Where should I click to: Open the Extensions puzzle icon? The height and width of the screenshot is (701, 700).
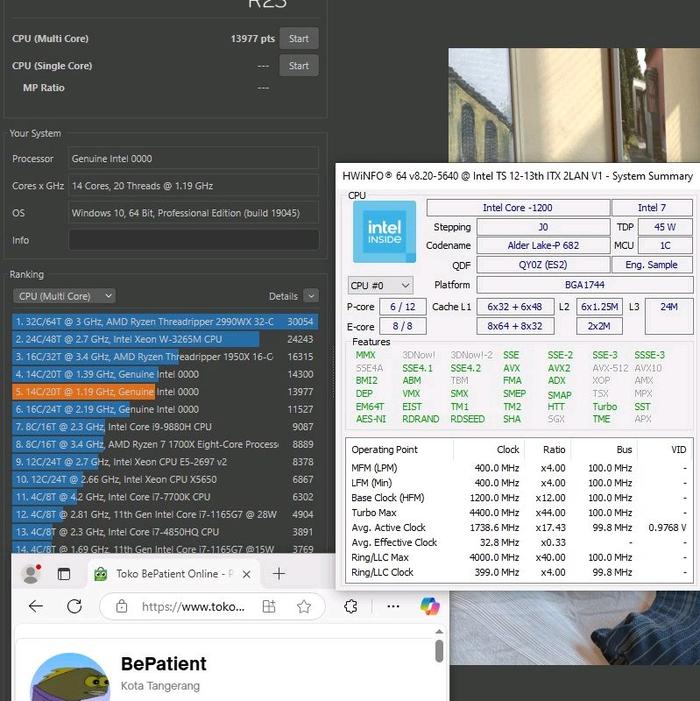point(351,607)
